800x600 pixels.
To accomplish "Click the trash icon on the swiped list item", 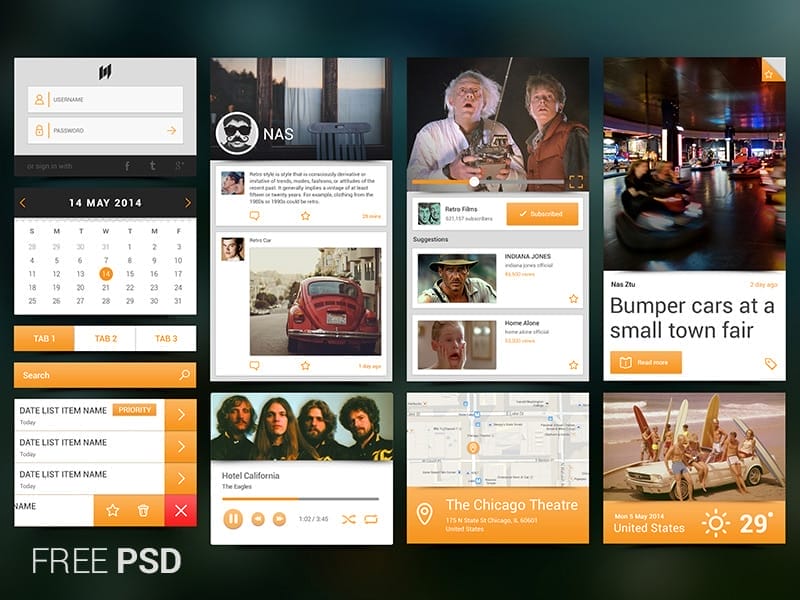I will (x=143, y=510).
